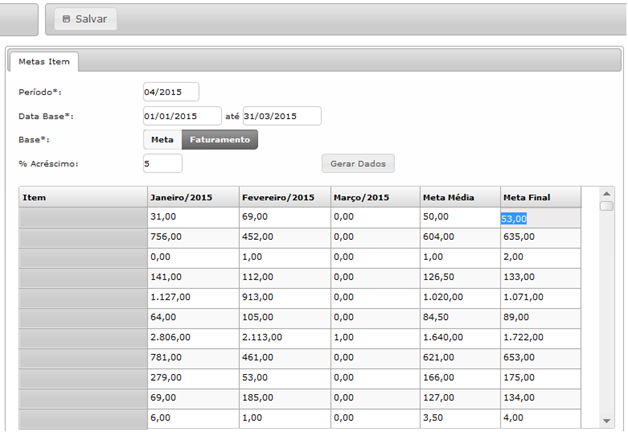628x432 pixels.
Task: Click Meta Média cell 127,00
Action: [460, 398]
